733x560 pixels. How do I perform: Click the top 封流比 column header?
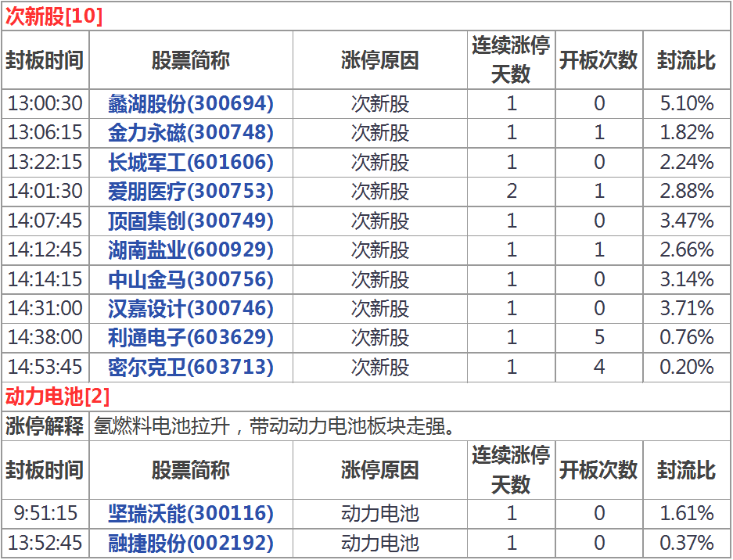point(686,60)
